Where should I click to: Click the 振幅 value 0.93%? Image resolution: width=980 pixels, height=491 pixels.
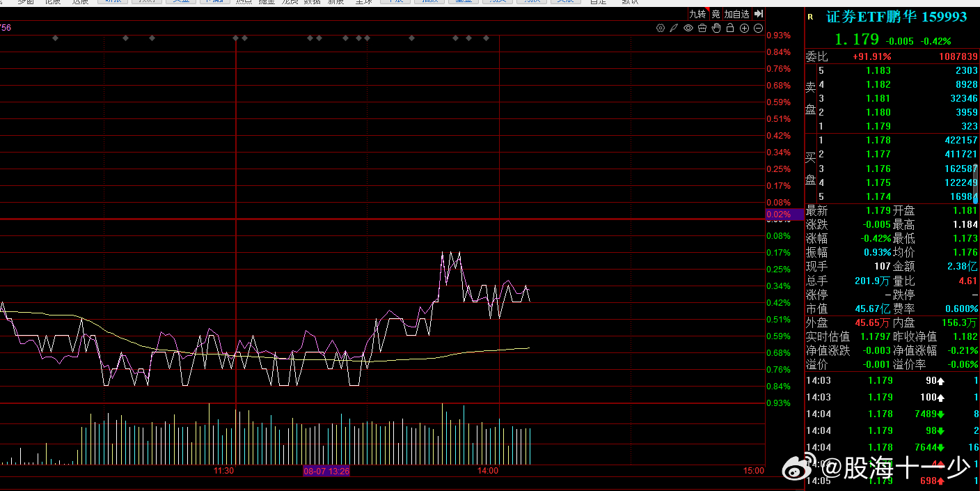pos(878,252)
